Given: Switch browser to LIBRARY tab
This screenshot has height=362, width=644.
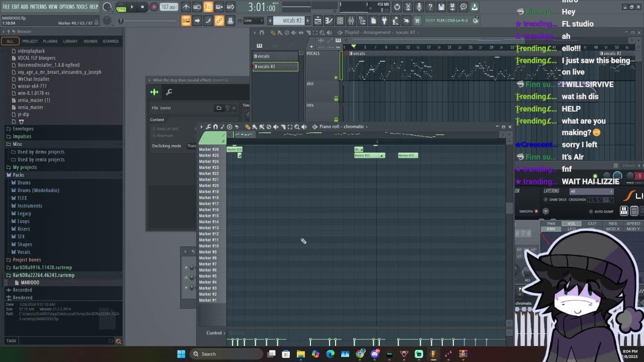Looking at the screenshot, I should coord(70,41).
